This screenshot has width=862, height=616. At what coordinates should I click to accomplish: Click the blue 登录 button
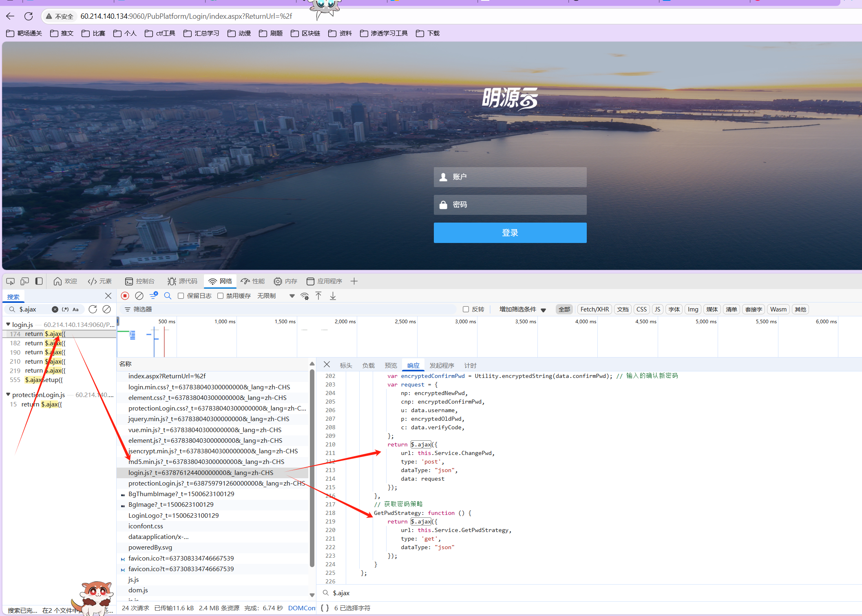pyautogui.click(x=510, y=233)
